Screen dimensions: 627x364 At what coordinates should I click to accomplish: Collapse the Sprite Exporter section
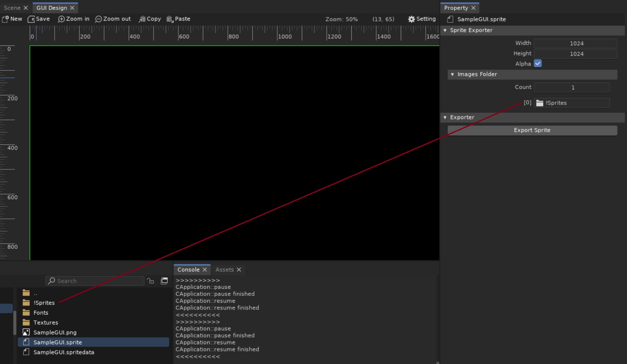click(445, 30)
